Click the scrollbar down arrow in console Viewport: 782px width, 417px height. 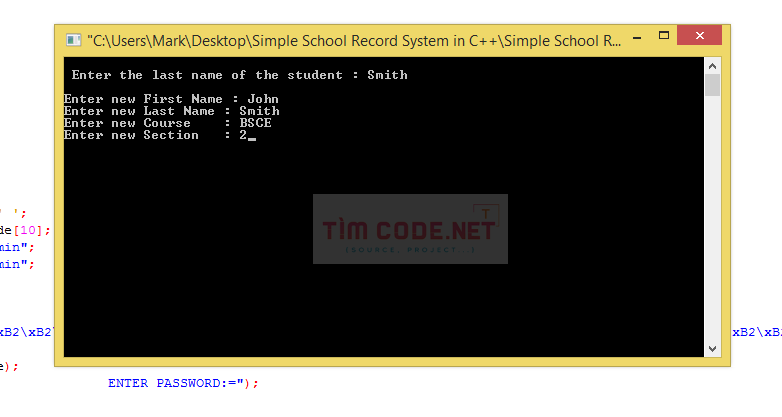pyautogui.click(x=712, y=349)
